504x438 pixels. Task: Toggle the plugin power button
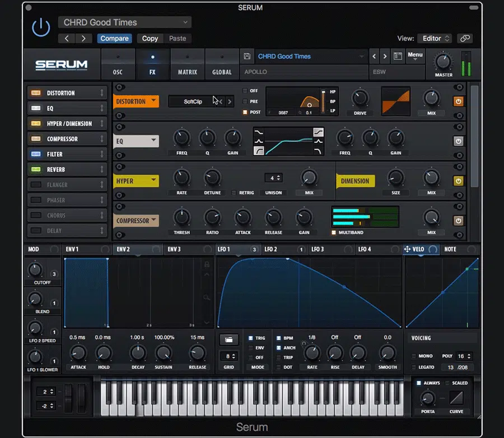click(41, 27)
